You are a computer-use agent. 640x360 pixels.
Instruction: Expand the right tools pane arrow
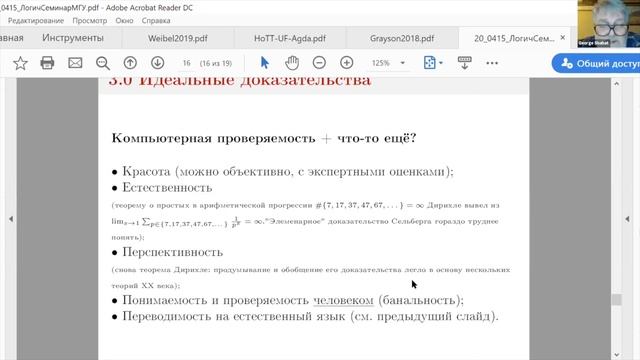627,219
